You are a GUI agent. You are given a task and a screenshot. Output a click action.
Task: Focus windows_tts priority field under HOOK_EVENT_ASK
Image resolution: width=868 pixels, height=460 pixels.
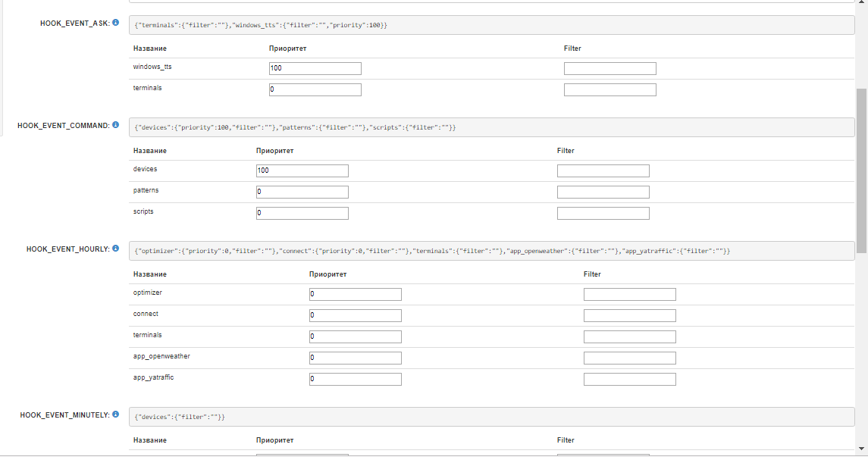tap(315, 69)
